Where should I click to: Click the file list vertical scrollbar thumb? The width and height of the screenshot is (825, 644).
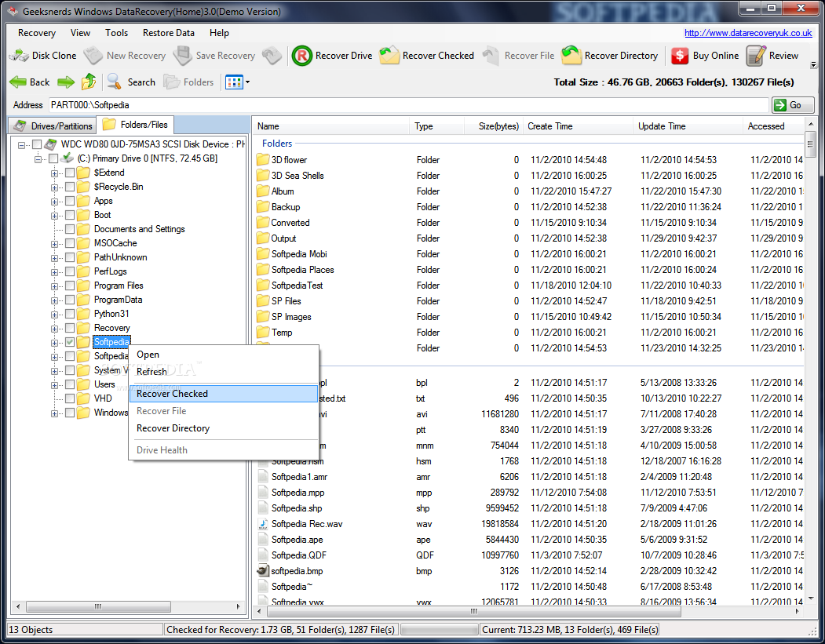(x=810, y=144)
